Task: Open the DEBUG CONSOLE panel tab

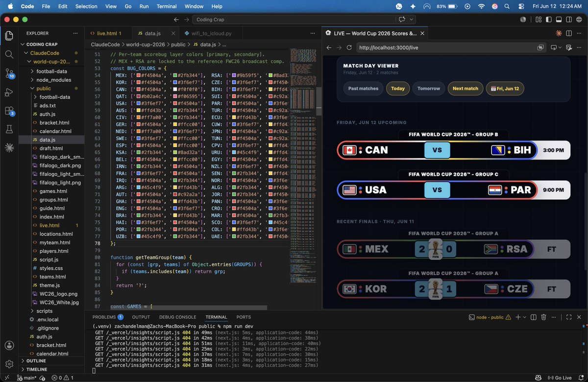Action: [x=177, y=317]
